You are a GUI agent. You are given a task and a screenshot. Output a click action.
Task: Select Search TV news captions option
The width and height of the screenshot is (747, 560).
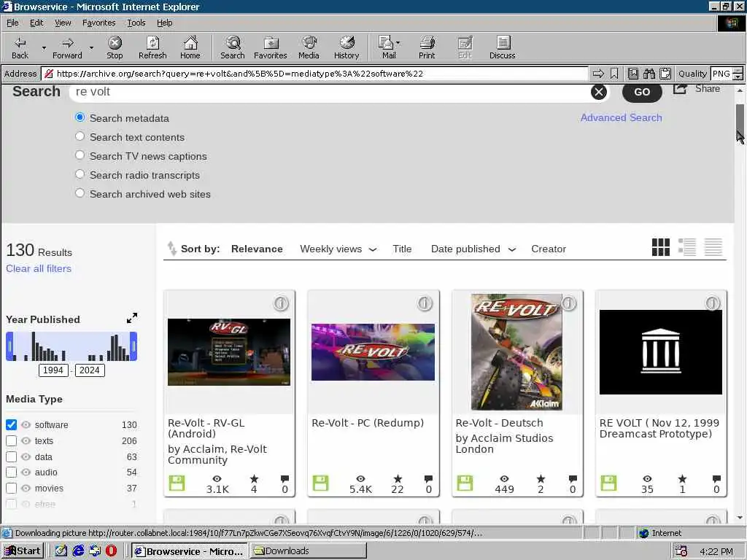pyautogui.click(x=80, y=155)
